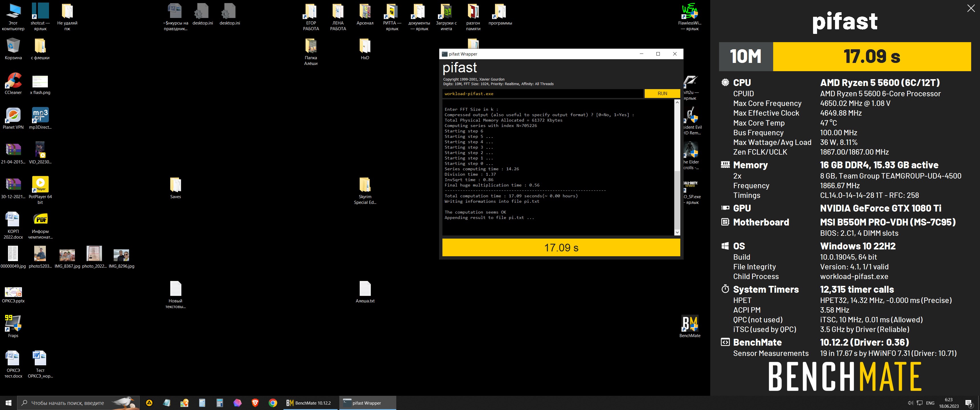Open Google Chrome from the taskbar
This screenshot has height=410, width=980.
(x=273, y=403)
